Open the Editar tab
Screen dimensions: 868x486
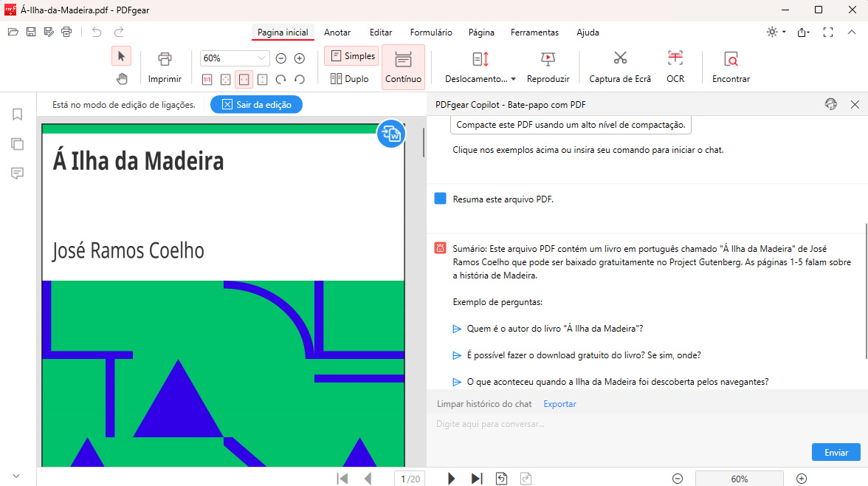point(381,32)
